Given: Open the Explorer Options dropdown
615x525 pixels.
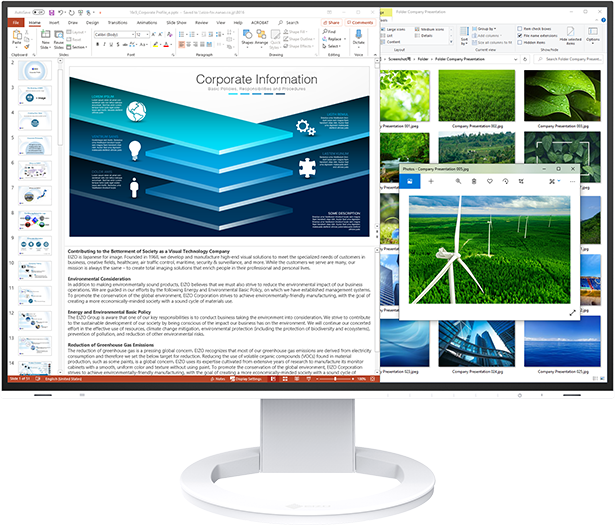Looking at the screenshot, I should (x=593, y=35).
